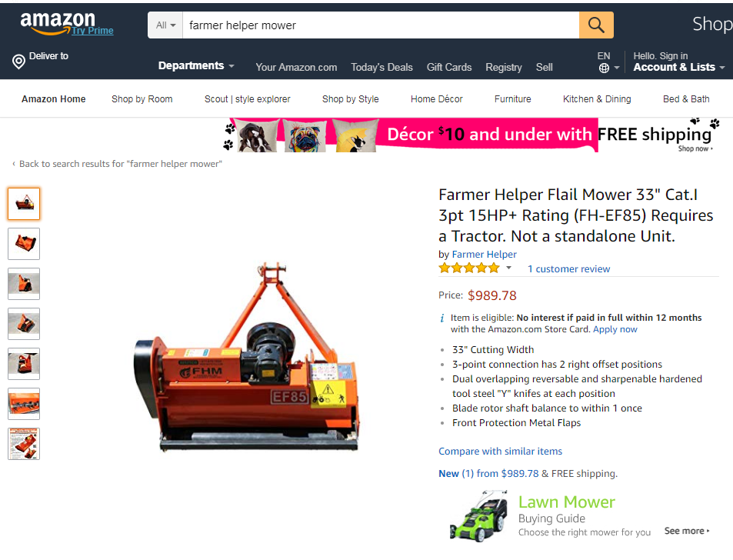The image size is (733, 560).
Task: Click the Apply now link
Action: pyautogui.click(x=615, y=329)
